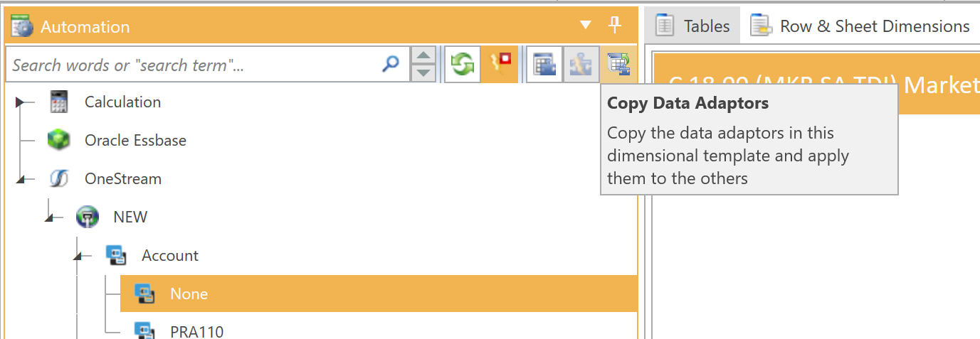This screenshot has width=980, height=339.
Task: Click the OneStream logo icon
Action: pyautogui.click(x=59, y=179)
